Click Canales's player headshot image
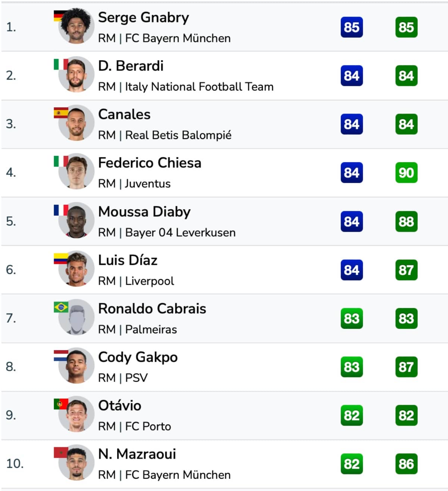 pos(76,123)
